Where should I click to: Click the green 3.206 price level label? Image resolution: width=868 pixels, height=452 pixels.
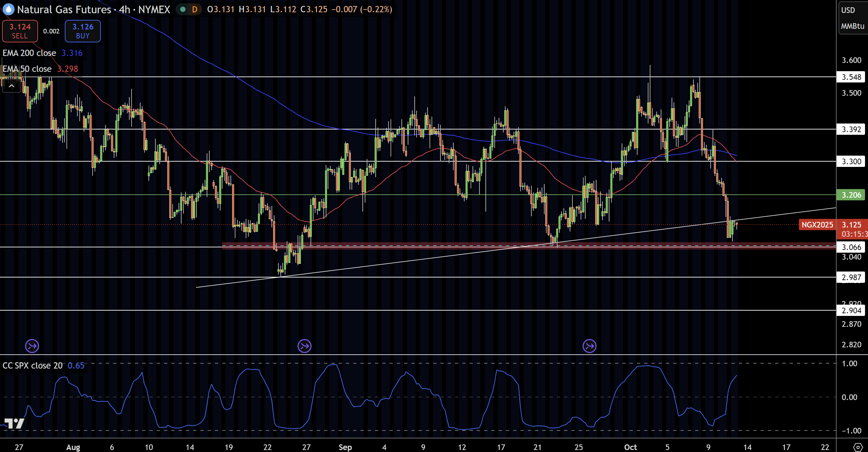pos(851,195)
